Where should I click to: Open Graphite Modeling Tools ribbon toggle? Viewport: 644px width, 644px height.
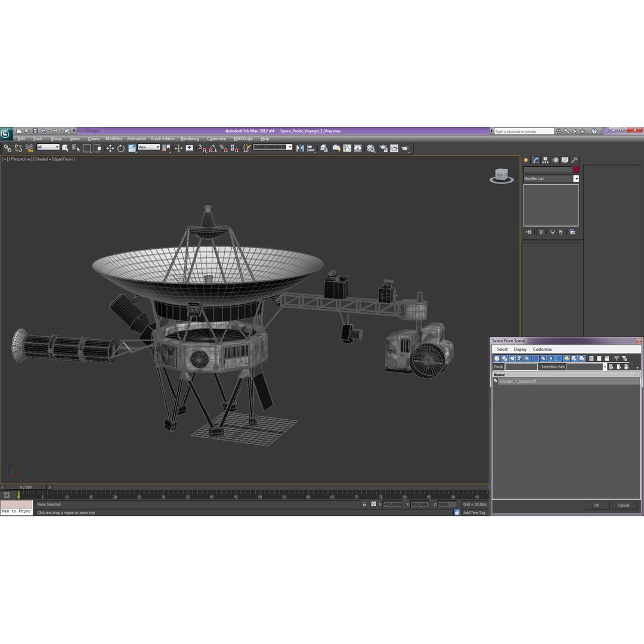[336, 148]
